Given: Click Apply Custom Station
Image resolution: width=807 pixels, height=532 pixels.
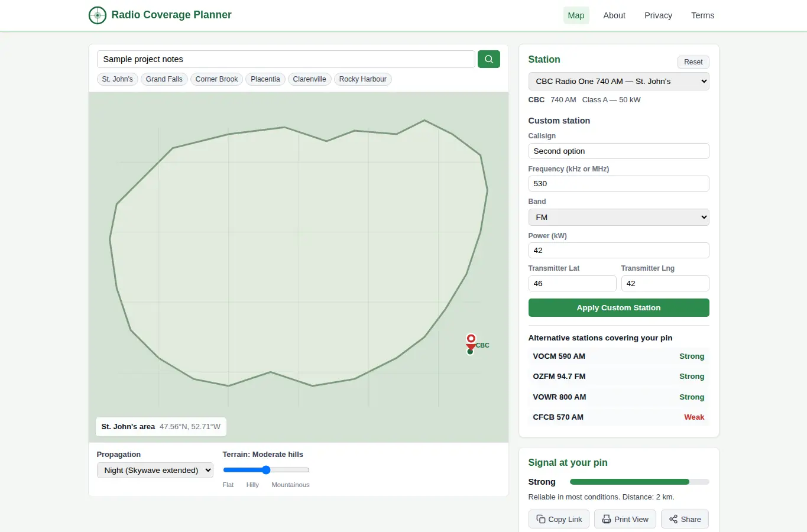Looking at the screenshot, I should pyautogui.click(x=618, y=307).
